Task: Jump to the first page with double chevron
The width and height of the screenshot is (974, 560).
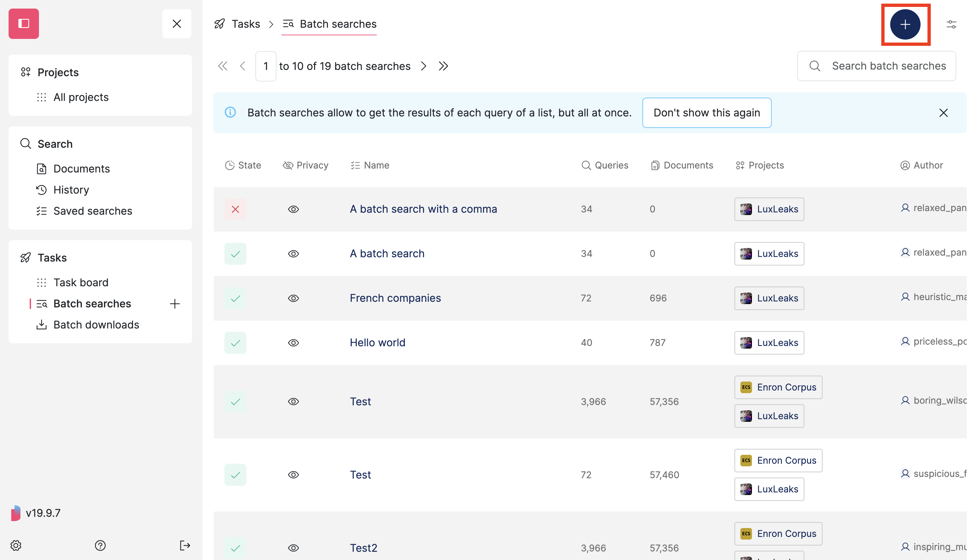Action: tap(223, 66)
